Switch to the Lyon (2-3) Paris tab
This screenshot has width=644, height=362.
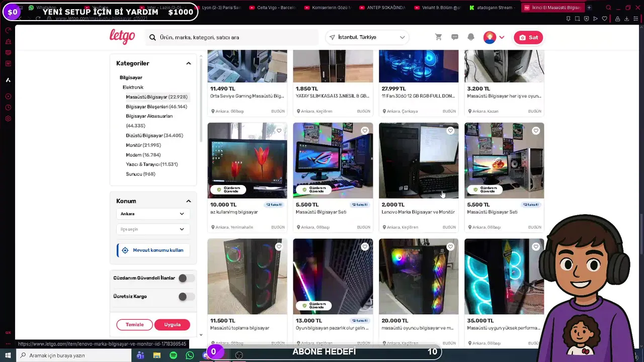217,8
